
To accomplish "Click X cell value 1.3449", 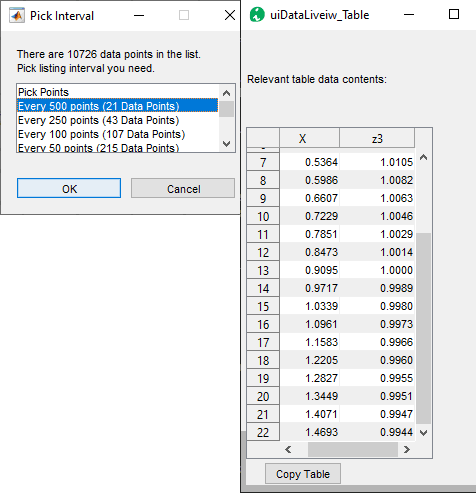I will point(309,396).
